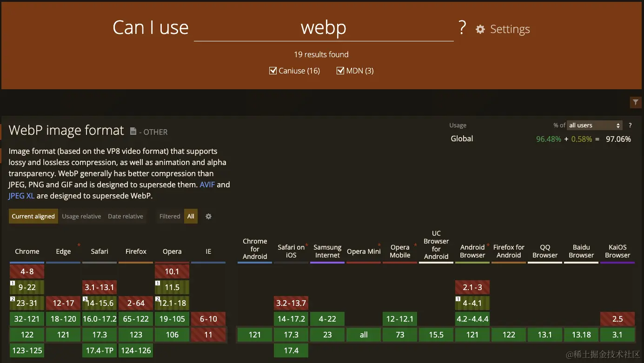Select Opera version 10.1 cell
The image size is (644, 363).
(172, 271)
